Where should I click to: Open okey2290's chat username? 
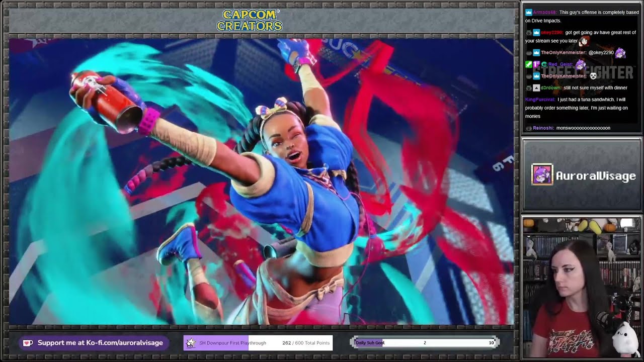point(551,33)
